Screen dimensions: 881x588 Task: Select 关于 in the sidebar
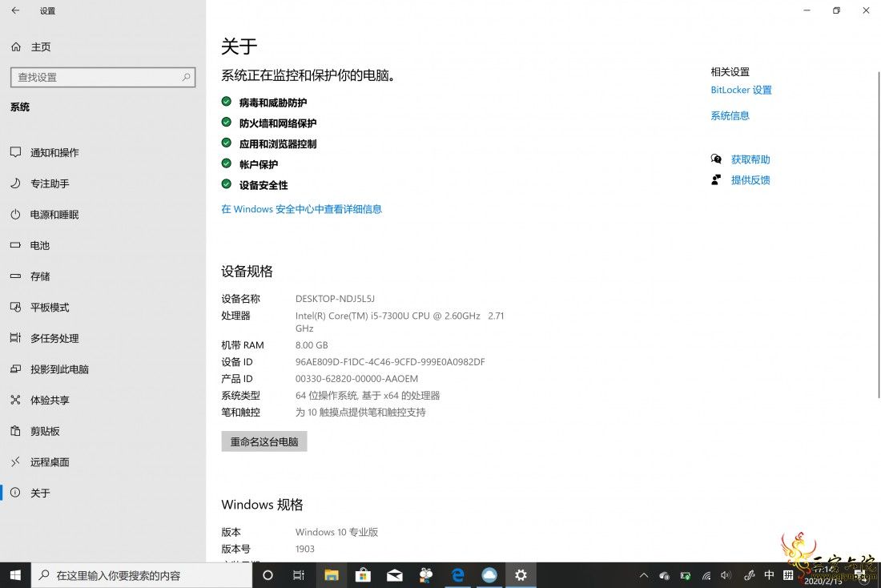[103, 493]
